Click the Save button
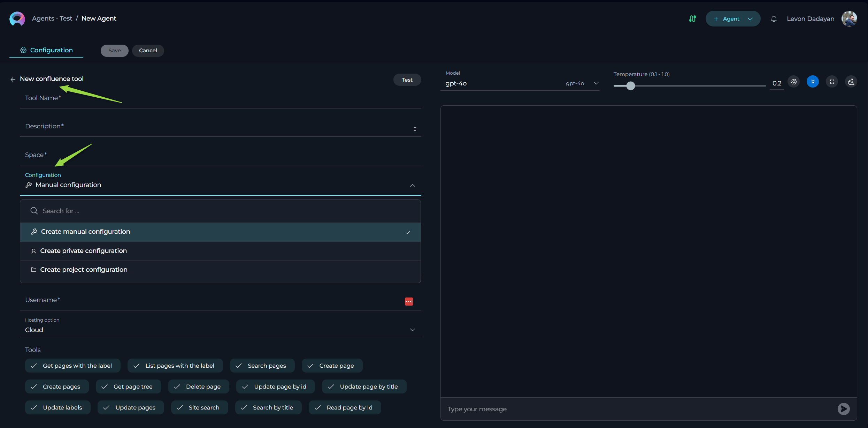Viewport: 868px width, 428px height. tap(114, 51)
